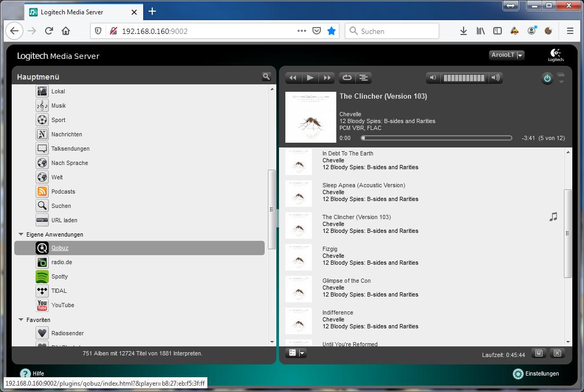This screenshot has width=584, height=392.
Task: Clear the current playlist
Action: (x=557, y=353)
